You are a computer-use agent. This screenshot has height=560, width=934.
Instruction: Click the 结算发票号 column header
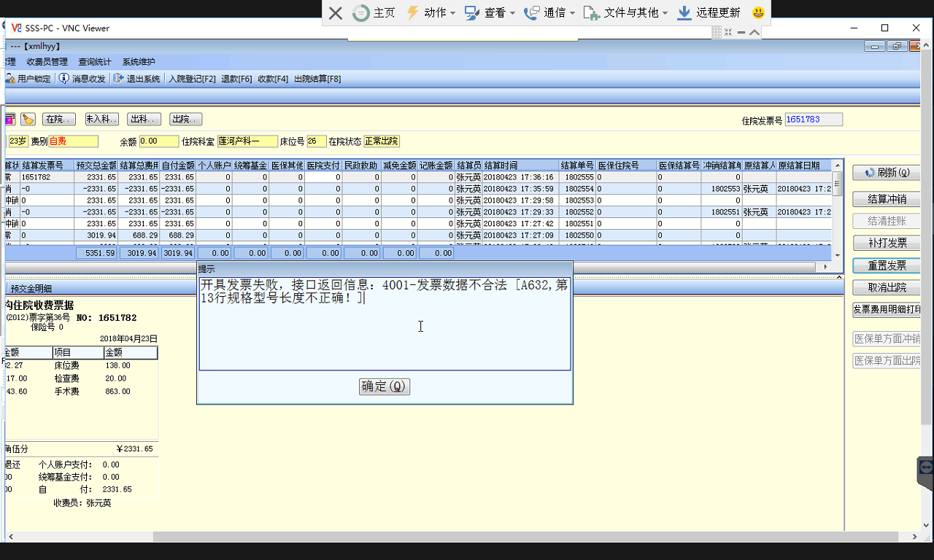click(47, 166)
